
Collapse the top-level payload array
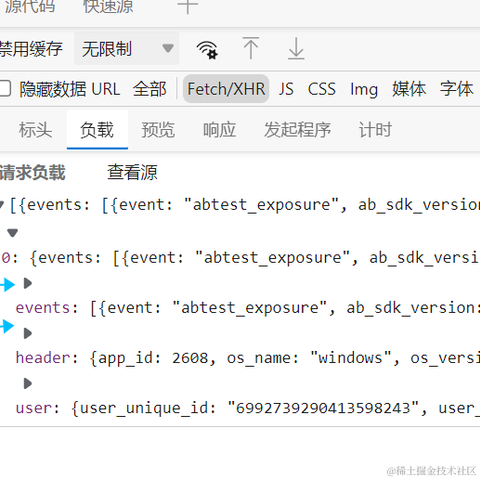click(2, 204)
